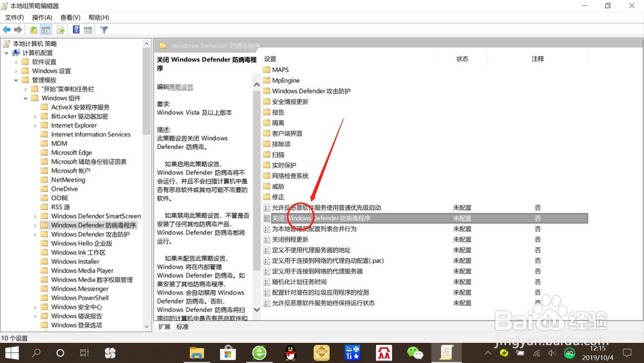Select Windows Media Player in the tree
The image size is (644, 363).
[x=82, y=271]
